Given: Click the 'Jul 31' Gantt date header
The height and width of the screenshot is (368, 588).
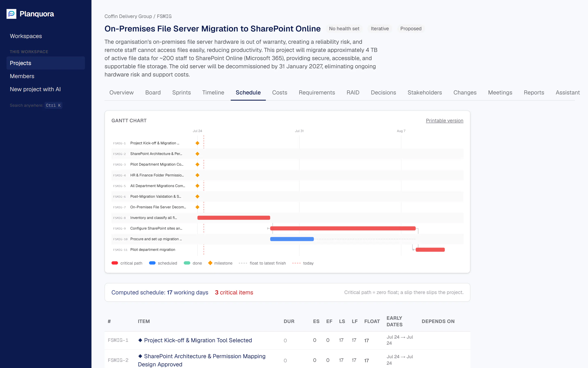Looking at the screenshot, I should click(299, 131).
